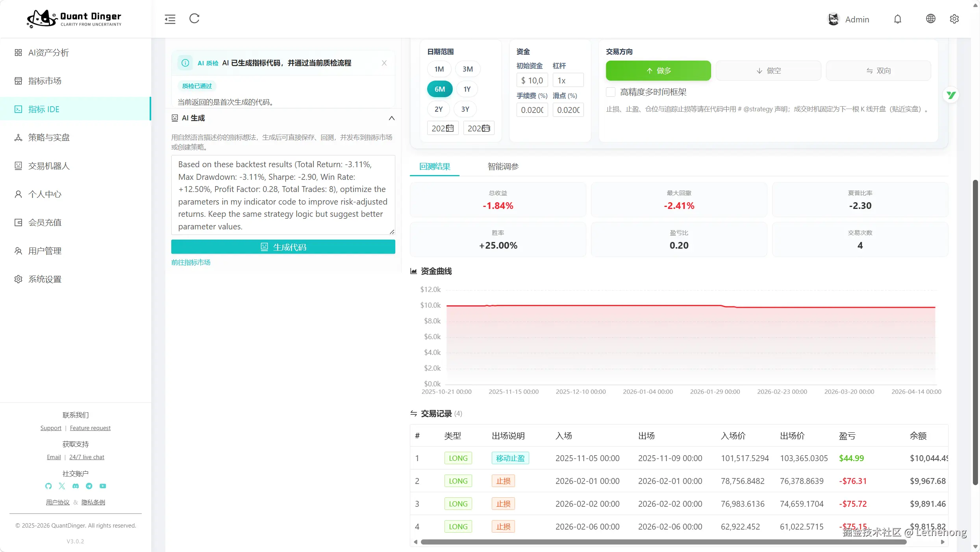980x552 pixels.
Task: Open the top-right settings gear
Action: (x=954, y=19)
